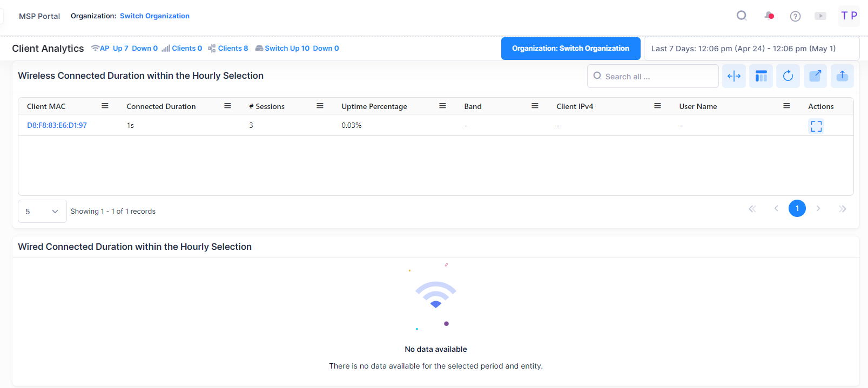
Task: Expand row details for D8:F8:83:E6:D1:97
Action: click(x=816, y=126)
